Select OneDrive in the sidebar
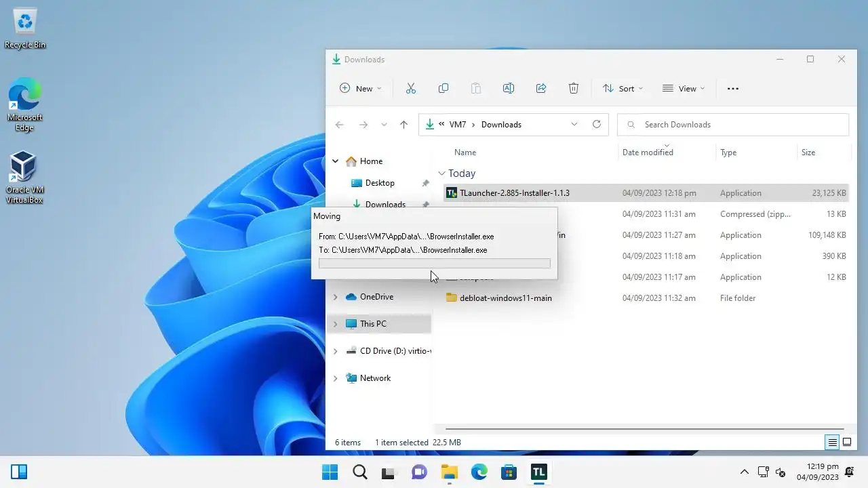This screenshot has height=488, width=868. pos(376,297)
